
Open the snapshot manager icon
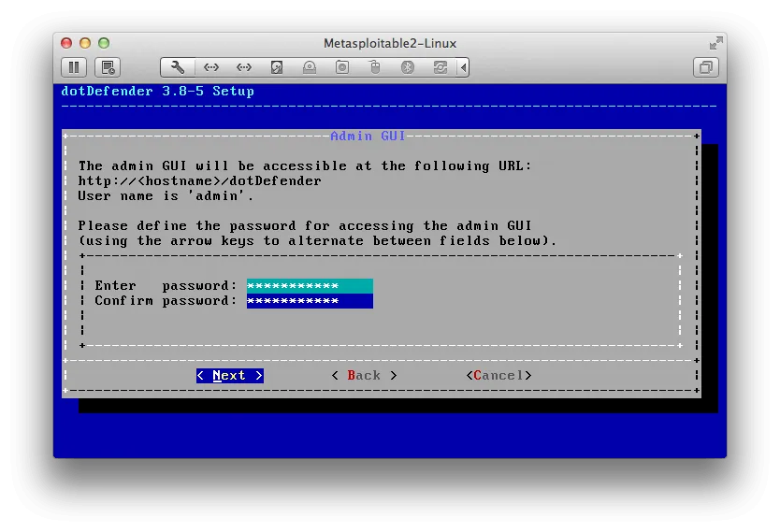[108, 67]
